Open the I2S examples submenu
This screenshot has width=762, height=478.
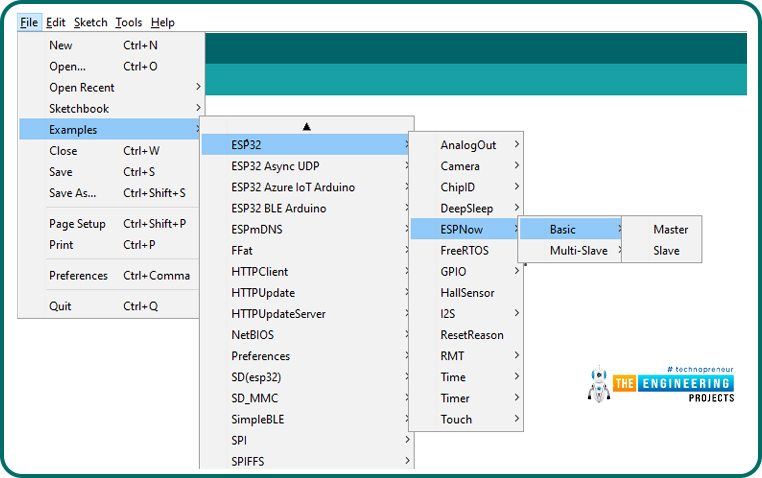pos(466,314)
